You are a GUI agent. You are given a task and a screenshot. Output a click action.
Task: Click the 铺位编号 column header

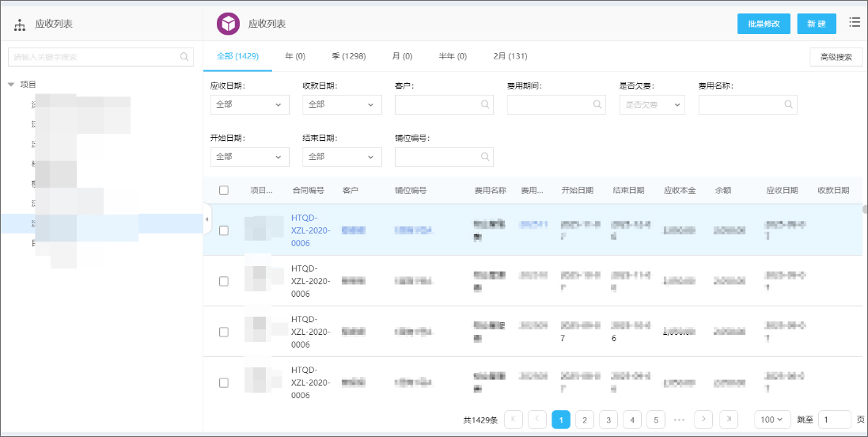click(410, 190)
